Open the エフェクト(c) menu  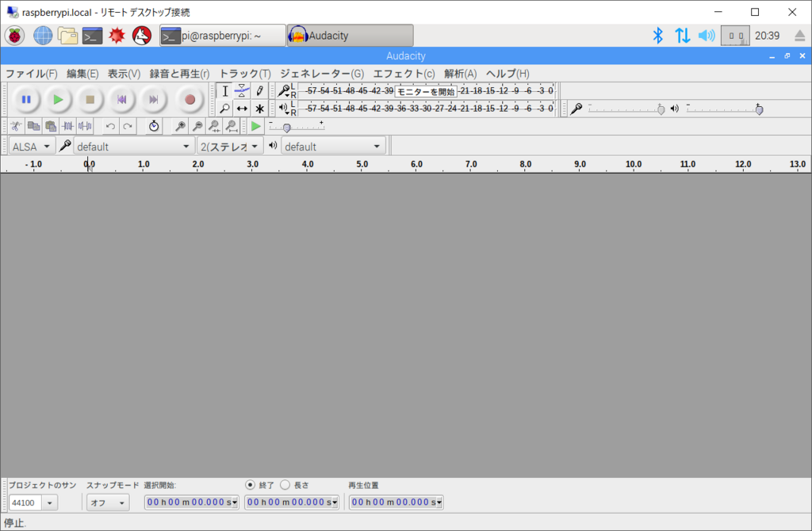(x=404, y=74)
